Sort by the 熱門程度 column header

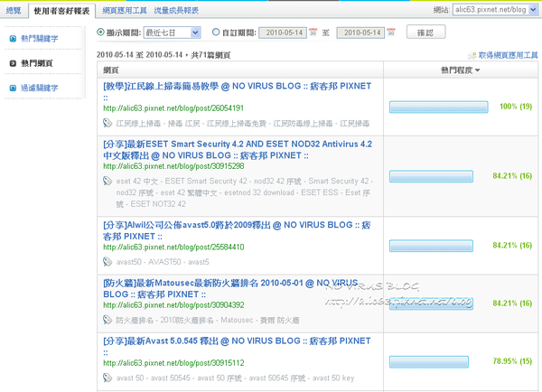point(461,70)
